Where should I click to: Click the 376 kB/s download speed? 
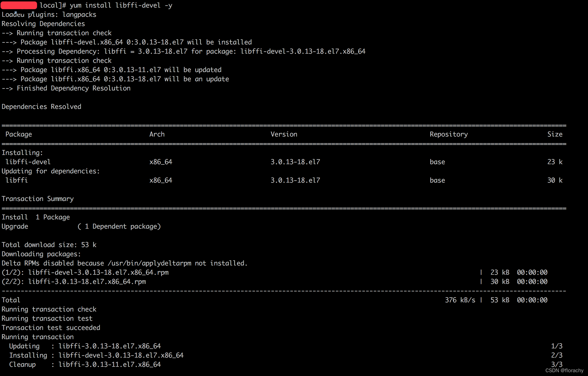click(x=460, y=300)
